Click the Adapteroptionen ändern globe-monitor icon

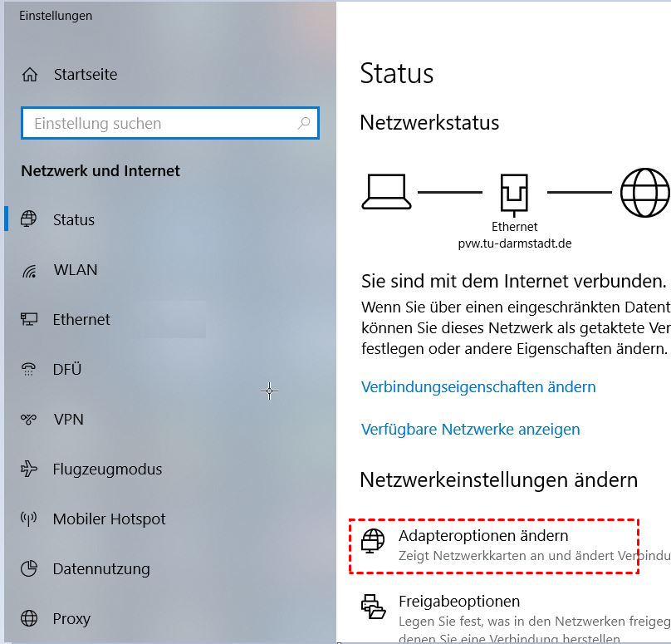(373, 541)
